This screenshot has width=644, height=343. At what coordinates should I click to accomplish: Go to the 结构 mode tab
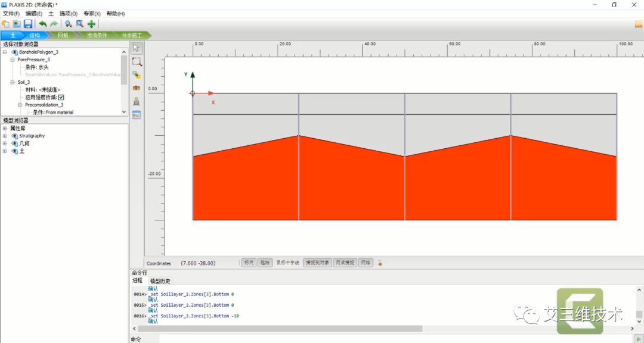click(35, 36)
